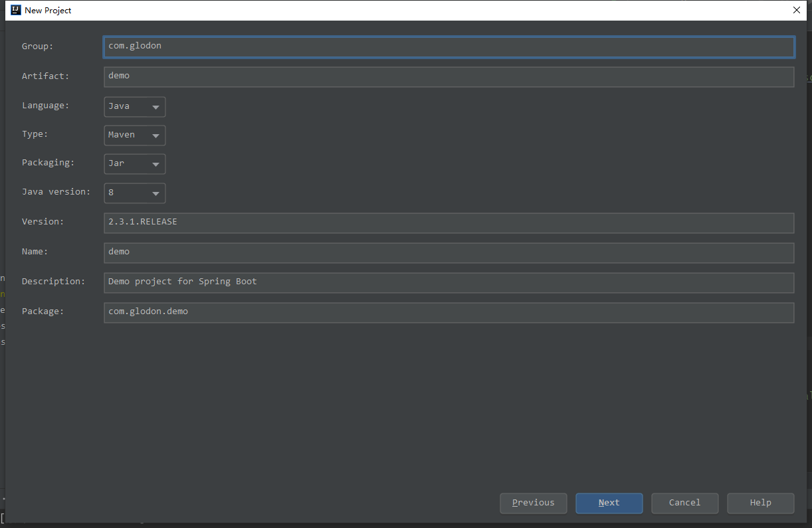Open the Packaging dropdown showing Jar

click(135, 163)
